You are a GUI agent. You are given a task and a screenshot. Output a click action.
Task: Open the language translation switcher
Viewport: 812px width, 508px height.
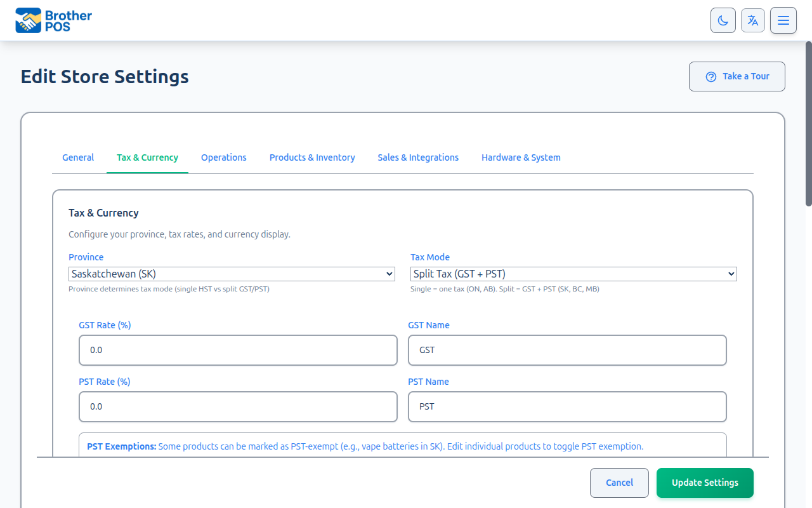point(753,20)
